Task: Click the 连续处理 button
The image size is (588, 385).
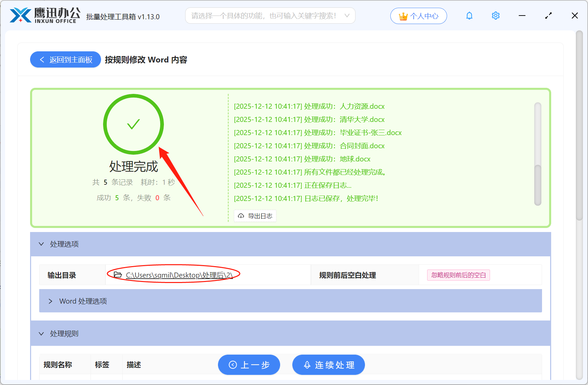Action: click(328, 365)
